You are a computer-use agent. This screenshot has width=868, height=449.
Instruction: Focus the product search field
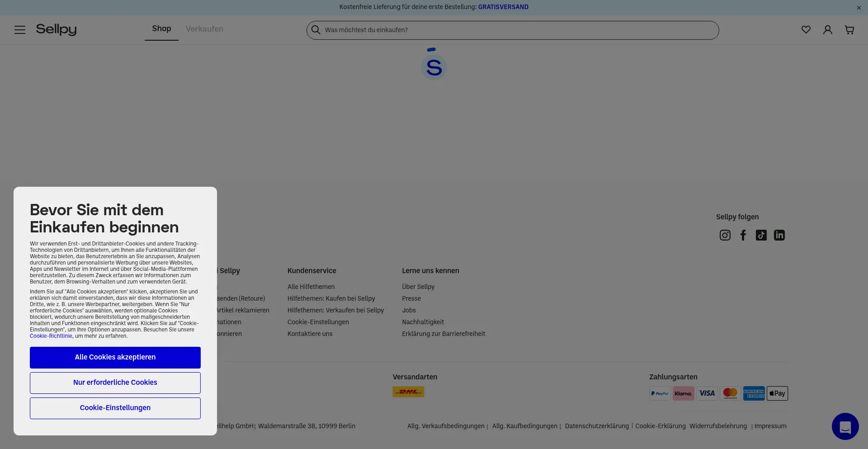click(x=515, y=30)
